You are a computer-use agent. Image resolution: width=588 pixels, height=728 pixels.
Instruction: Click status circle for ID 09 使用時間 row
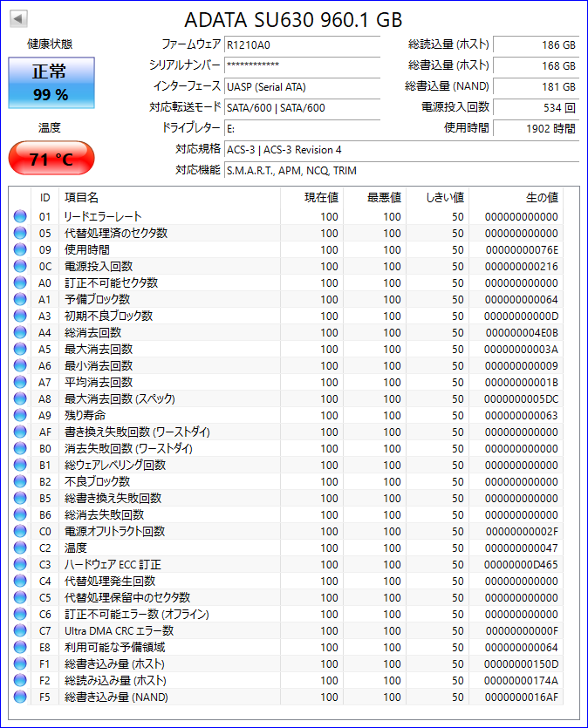20,249
